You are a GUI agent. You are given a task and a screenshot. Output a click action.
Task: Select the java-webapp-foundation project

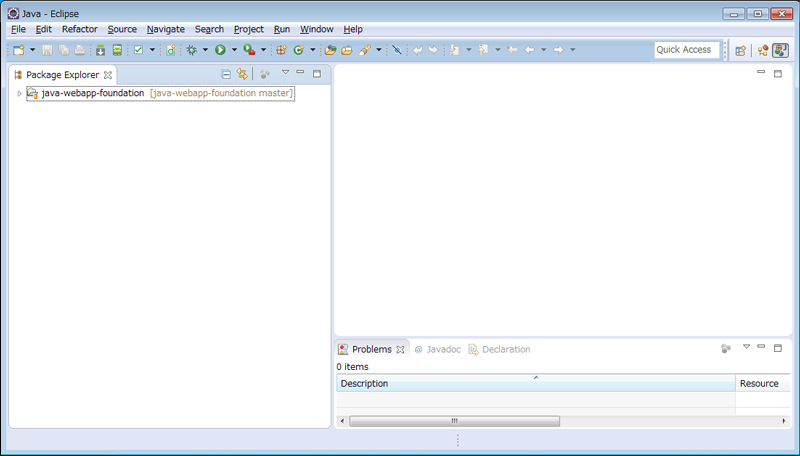[92, 93]
